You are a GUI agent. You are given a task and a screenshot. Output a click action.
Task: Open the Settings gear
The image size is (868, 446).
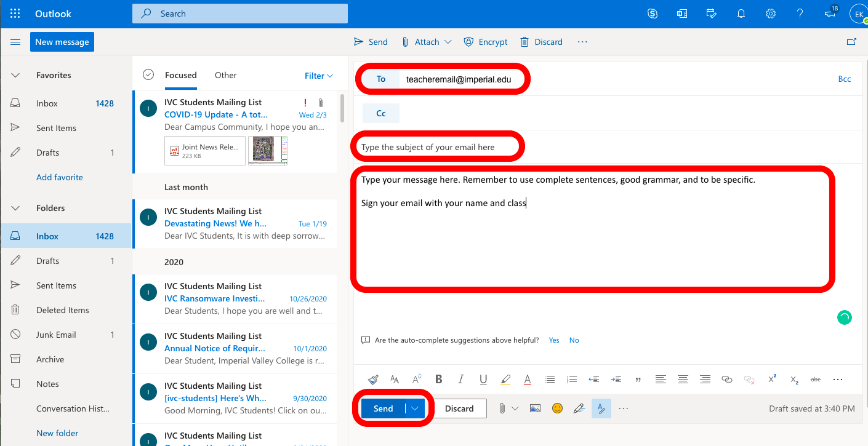[770, 14]
